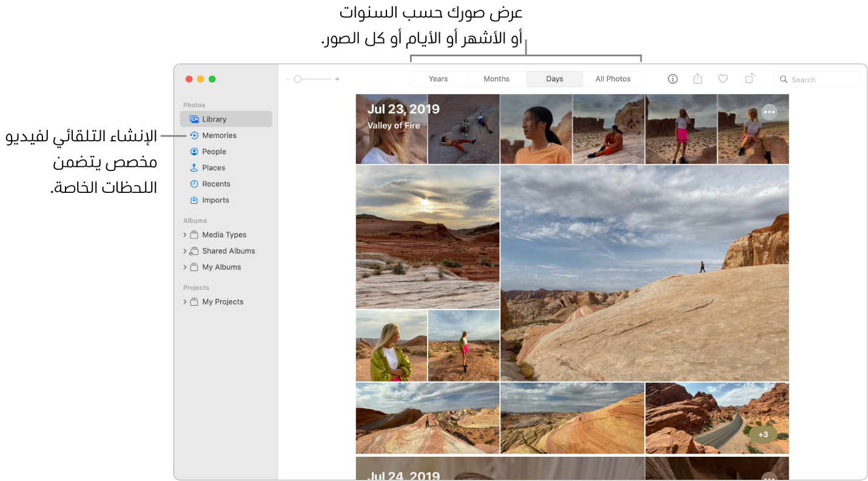This screenshot has height=481, width=868.
Task: Open the Jul 23, 2019 more options button
Action: click(x=769, y=112)
